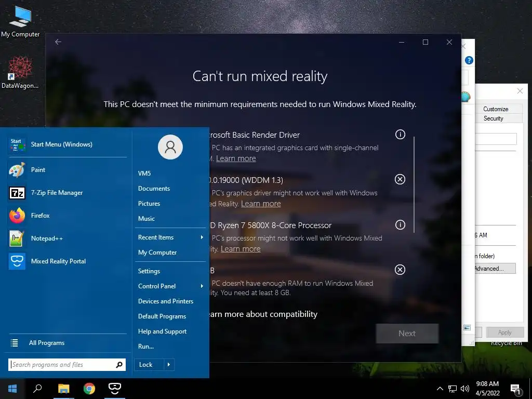Image resolution: width=532 pixels, height=399 pixels.
Task: Switch to Mixed Reality Portal on taskbar
Action: (x=115, y=389)
